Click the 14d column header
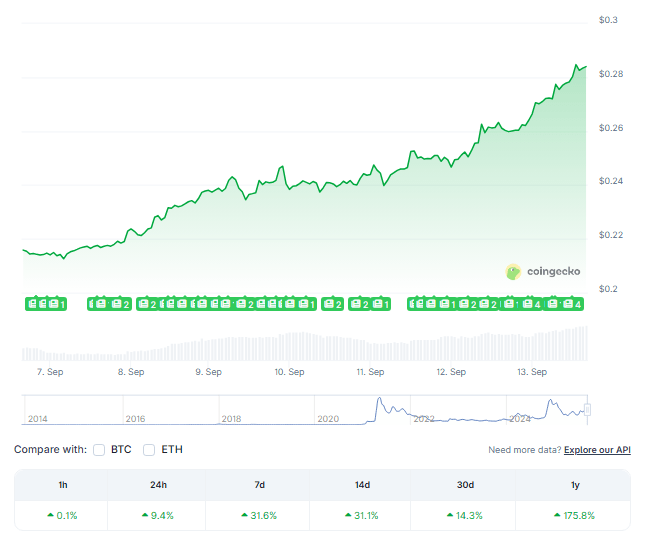 point(362,484)
